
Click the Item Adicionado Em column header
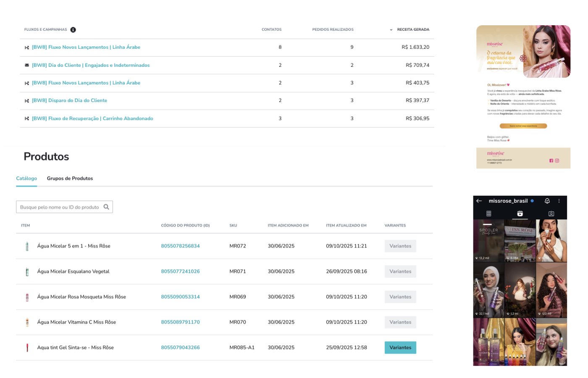[x=288, y=226]
